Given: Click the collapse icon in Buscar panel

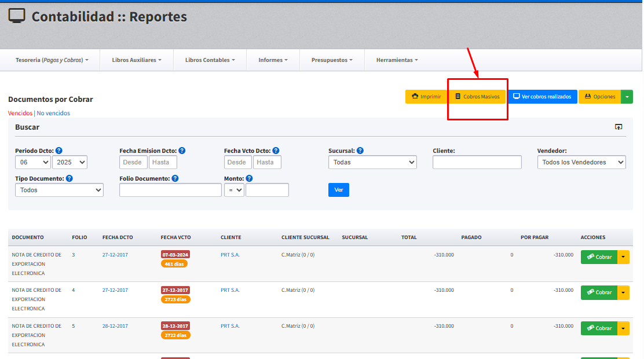Looking at the screenshot, I should pos(619,127).
